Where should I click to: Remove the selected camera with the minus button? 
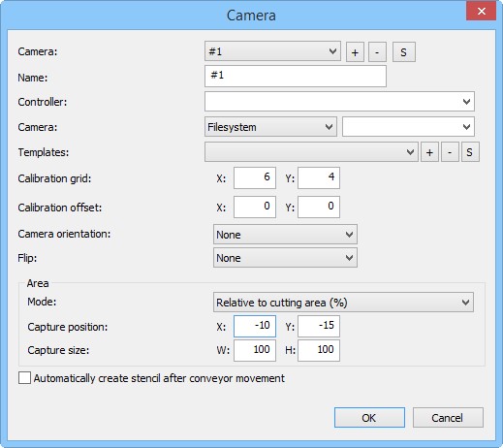pyautogui.click(x=377, y=52)
